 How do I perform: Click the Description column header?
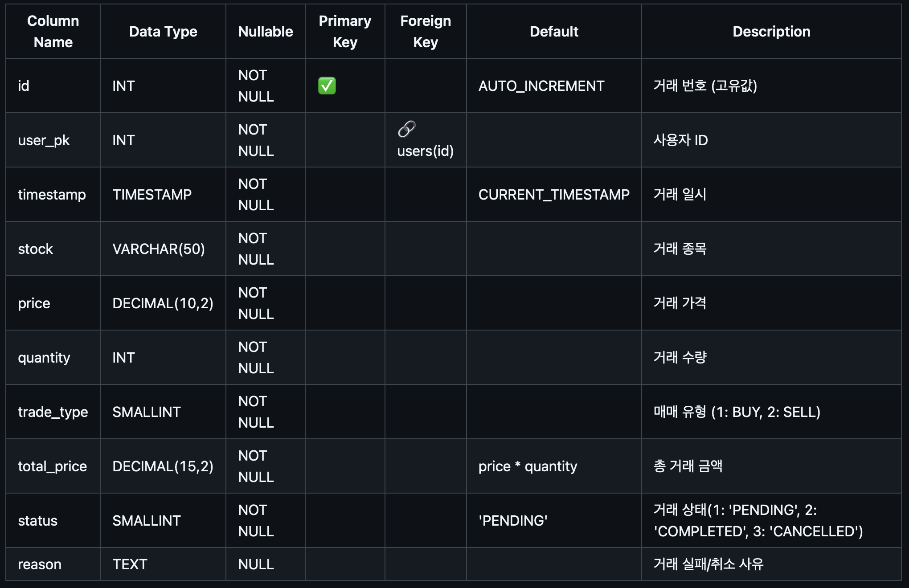click(x=771, y=32)
